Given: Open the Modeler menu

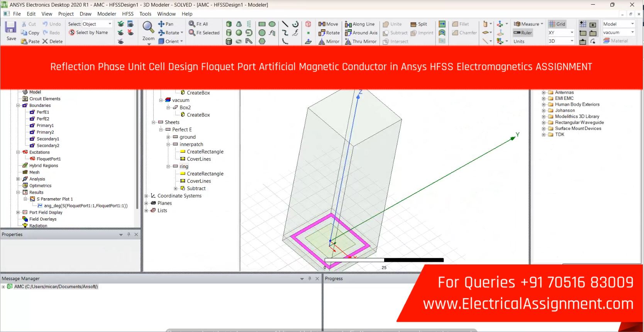Looking at the screenshot, I should [x=107, y=14].
